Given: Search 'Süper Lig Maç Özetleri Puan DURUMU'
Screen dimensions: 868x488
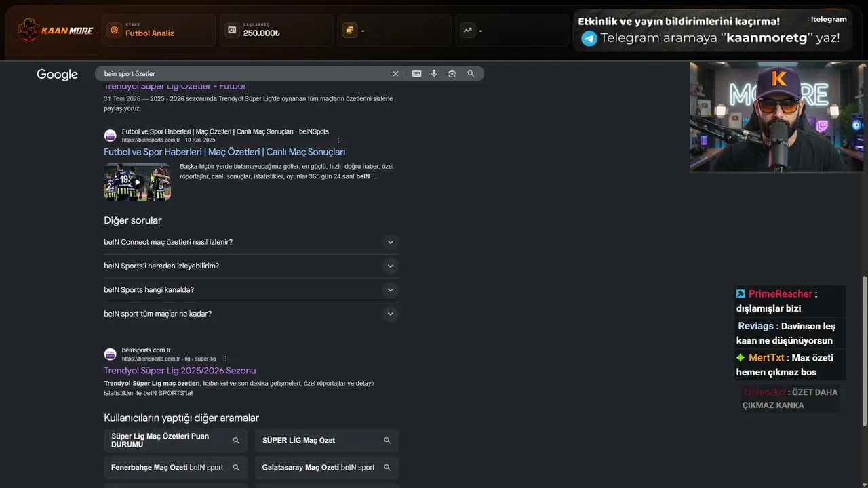Looking at the screenshot, I should 176,441.
